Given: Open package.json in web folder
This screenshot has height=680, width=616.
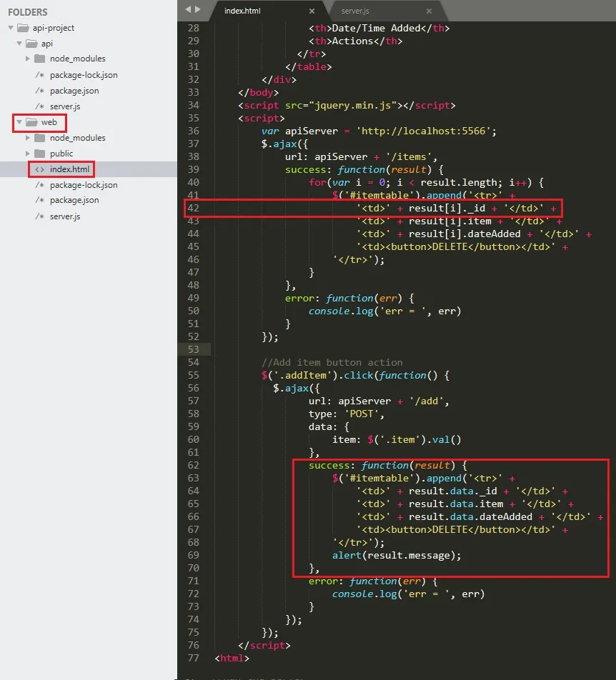Looking at the screenshot, I should [74, 200].
